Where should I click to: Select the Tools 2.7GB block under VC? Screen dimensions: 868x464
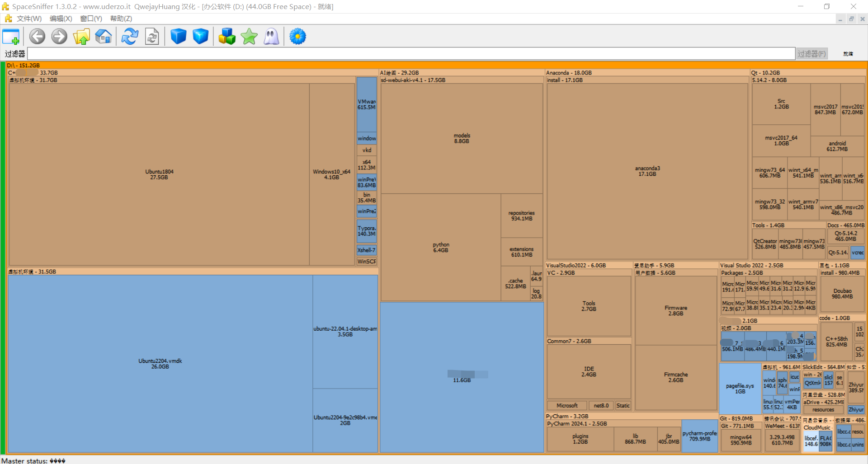[x=589, y=306]
